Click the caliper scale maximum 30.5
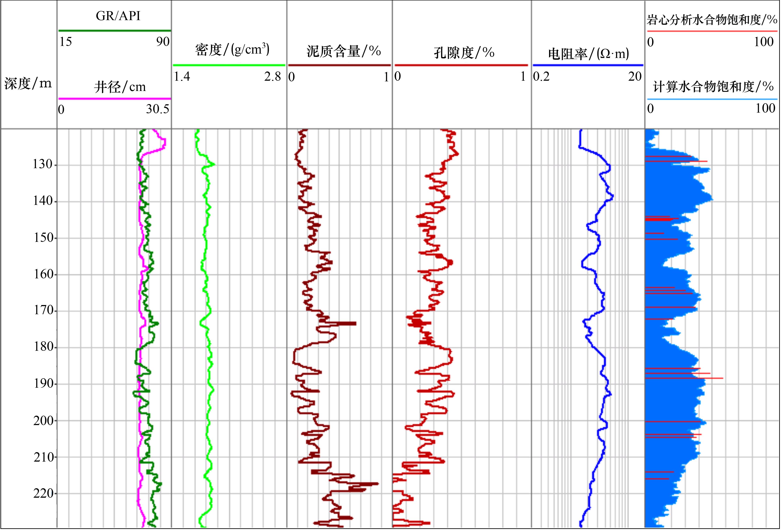 (x=157, y=109)
